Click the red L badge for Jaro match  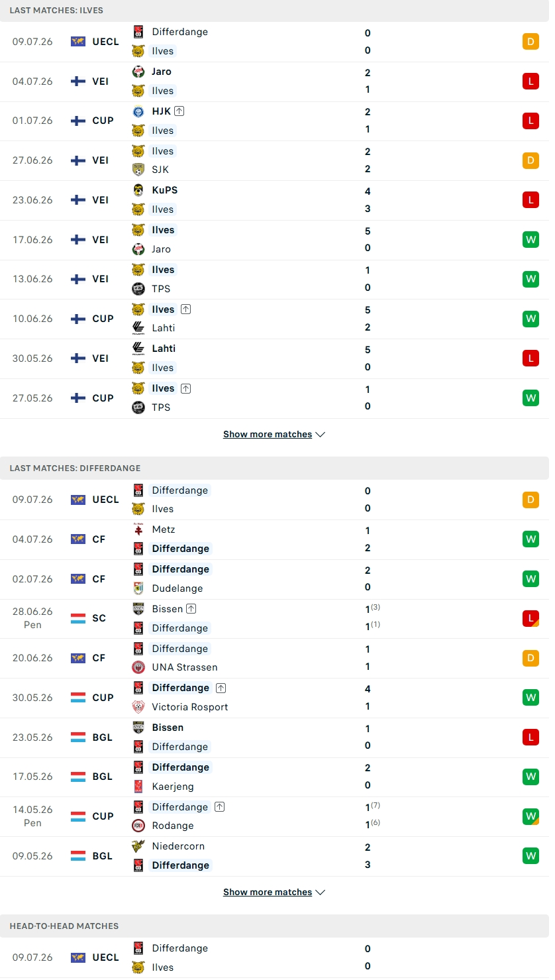pyautogui.click(x=530, y=82)
